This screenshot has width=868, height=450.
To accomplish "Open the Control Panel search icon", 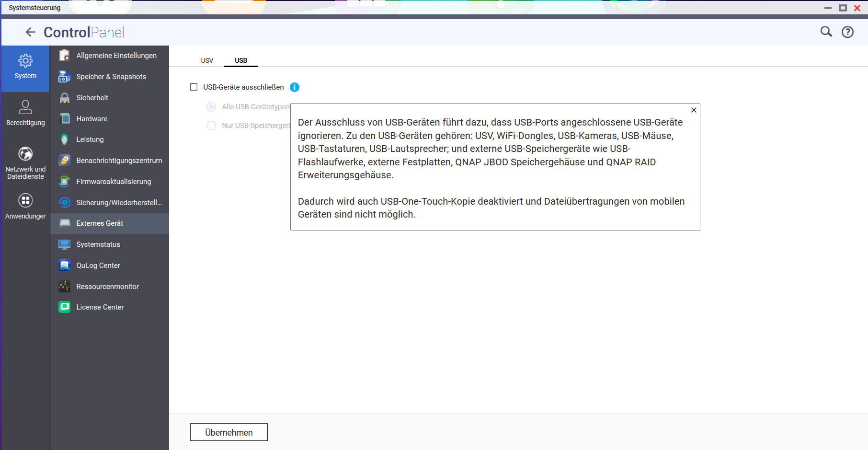I will (x=826, y=32).
